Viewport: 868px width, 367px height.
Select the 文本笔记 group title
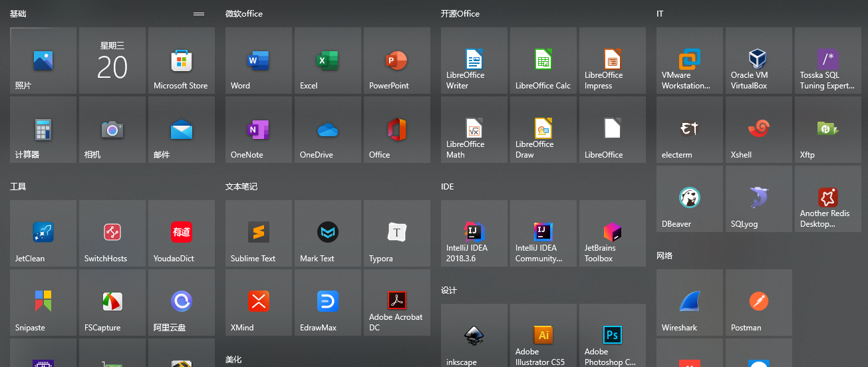point(241,187)
